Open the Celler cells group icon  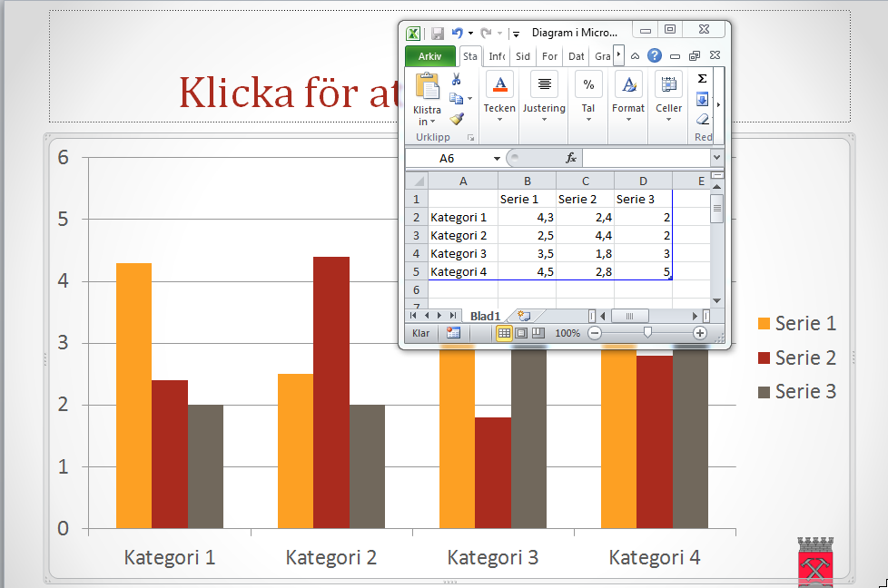click(669, 84)
